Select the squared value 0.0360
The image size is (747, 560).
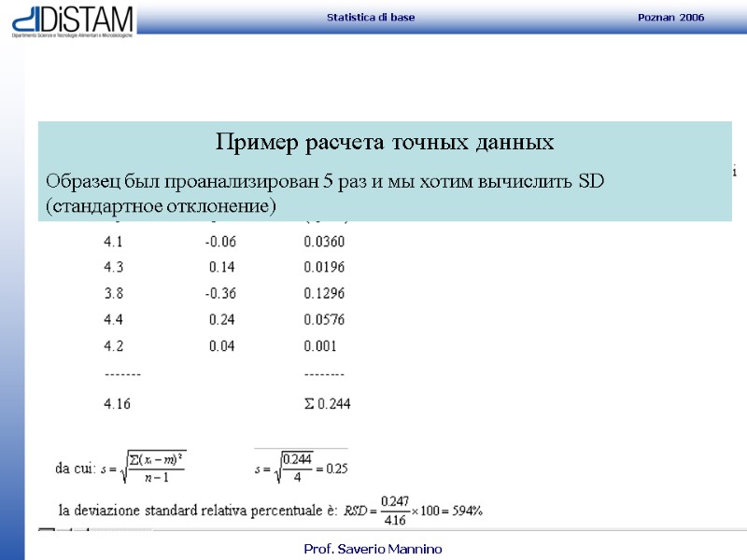click(324, 242)
